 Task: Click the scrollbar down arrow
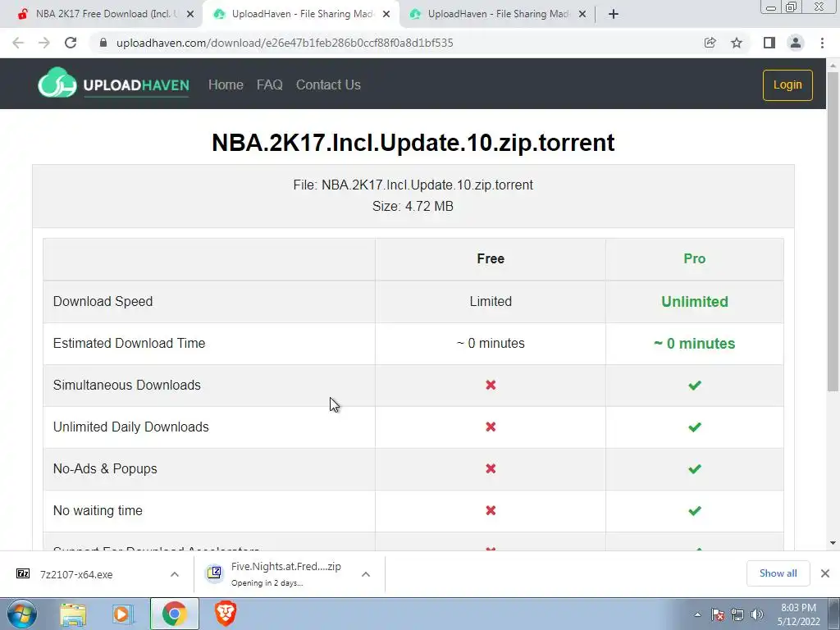833,543
